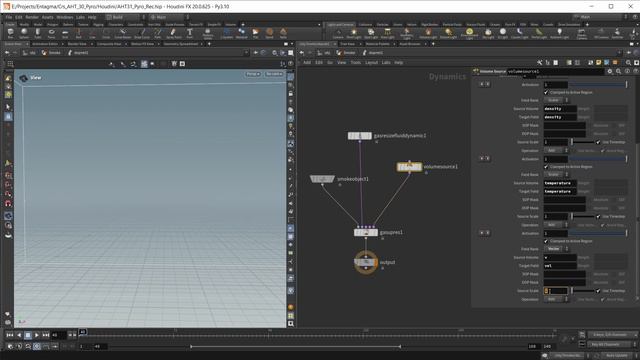640x360 pixels.
Task: Toggle Clamped to Active Region for vel
Action: coord(546,241)
